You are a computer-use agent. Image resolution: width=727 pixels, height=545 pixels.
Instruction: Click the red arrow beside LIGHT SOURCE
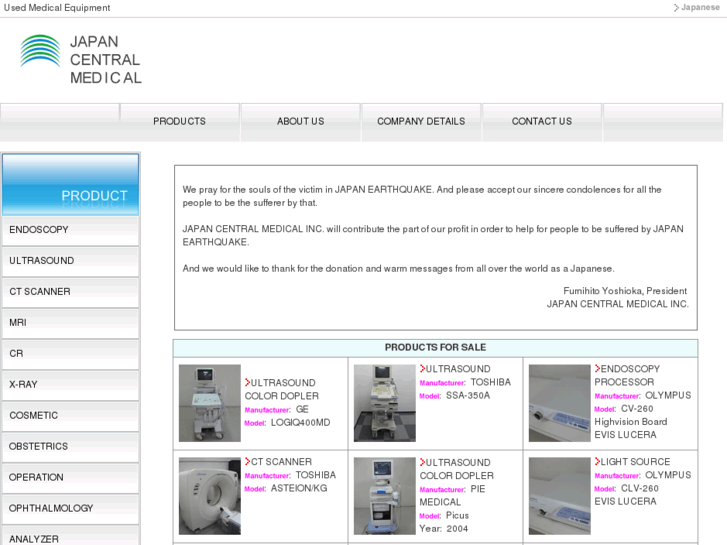click(598, 462)
